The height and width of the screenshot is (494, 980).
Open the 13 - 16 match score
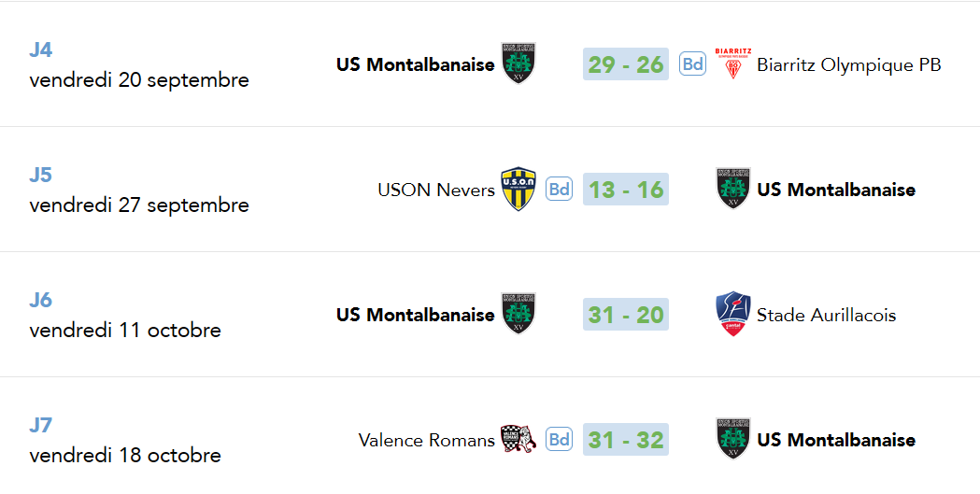(x=626, y=189)
